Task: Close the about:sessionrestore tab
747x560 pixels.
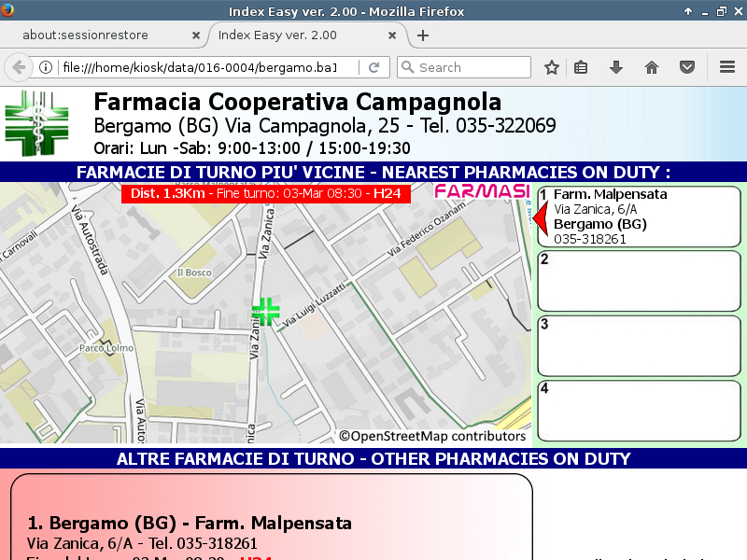Action: [x=196, y=35]
